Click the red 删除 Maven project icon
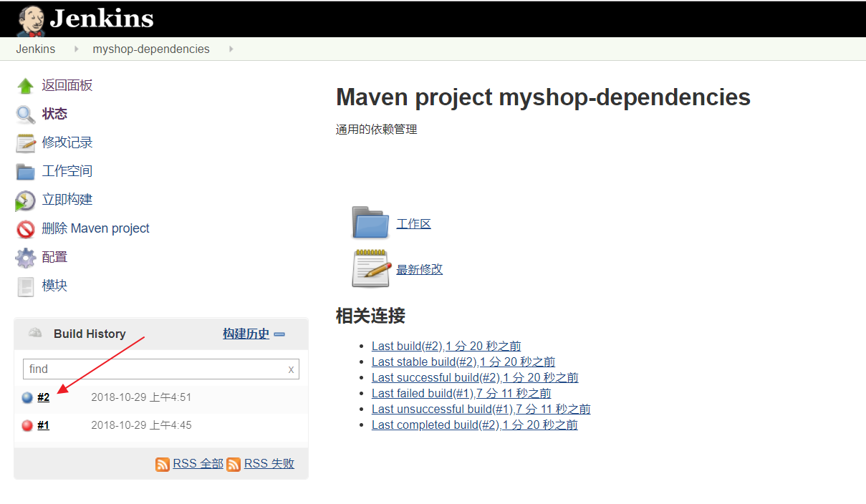The height and width of the screenshot is (504, 866). pos(25,229)
